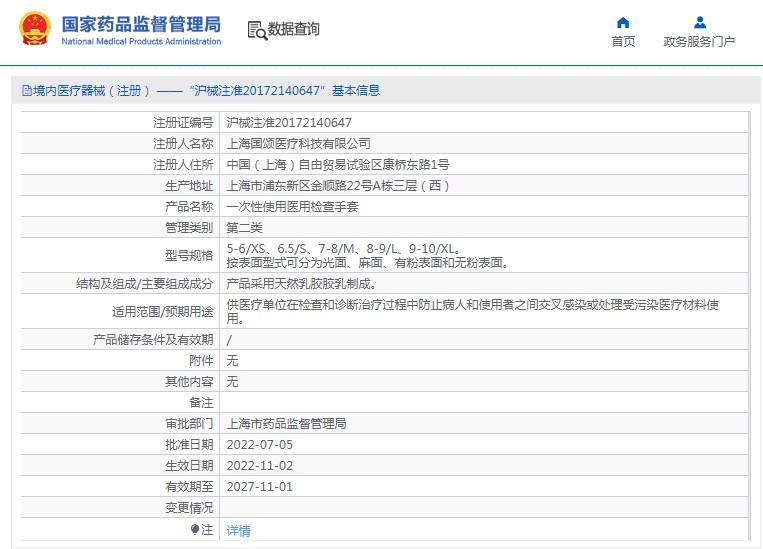Select the 无 value in 附件 row
Image resolution: width=763 pixels, height=549 pixels.
[x=232, y=360]
